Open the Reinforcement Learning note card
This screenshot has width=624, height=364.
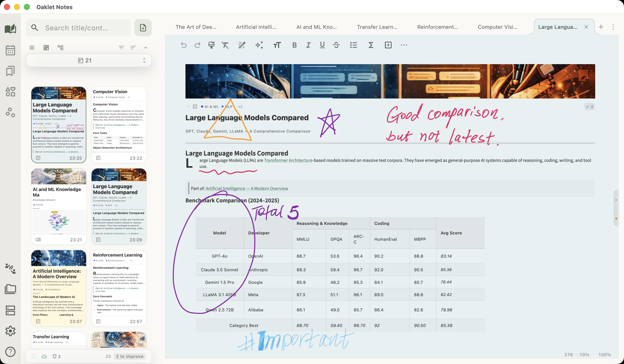[x=119, y=288]
